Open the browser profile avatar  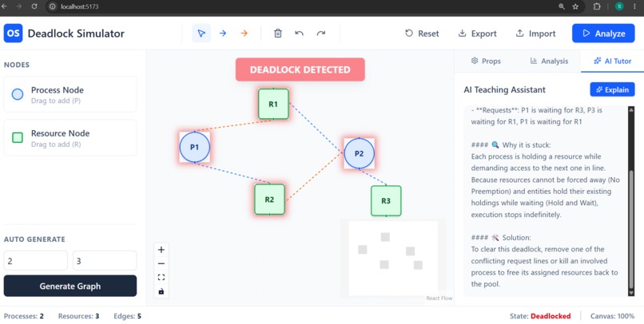click(x=619, y=6)
